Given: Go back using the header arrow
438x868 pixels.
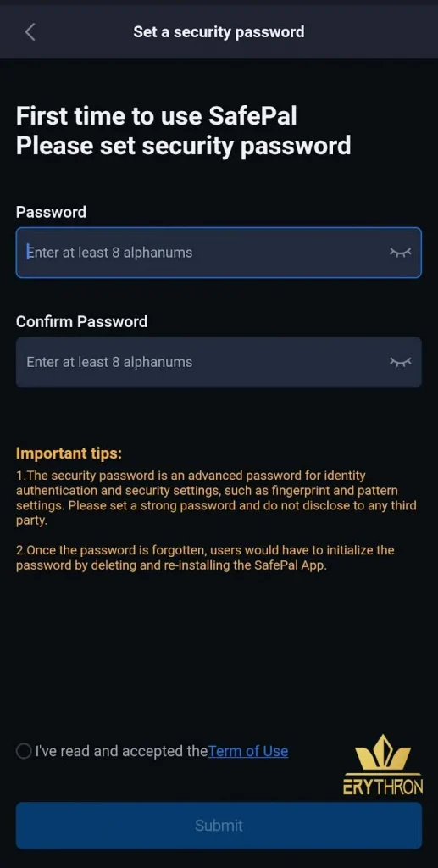Looking at the screenshot, I should (x=30, y=32).
